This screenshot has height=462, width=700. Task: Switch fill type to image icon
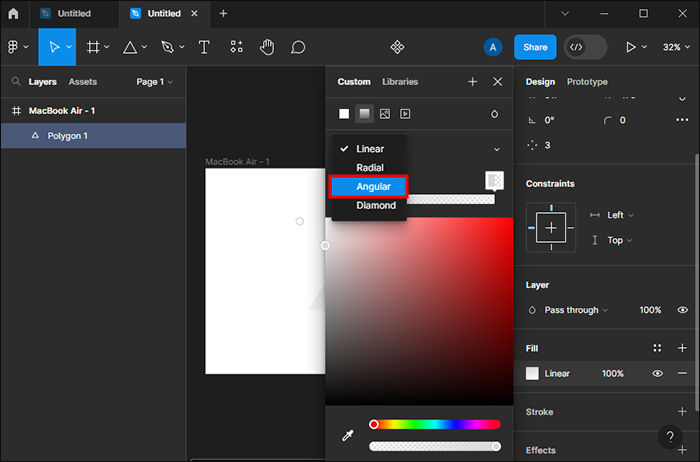(x=385, y=114)
